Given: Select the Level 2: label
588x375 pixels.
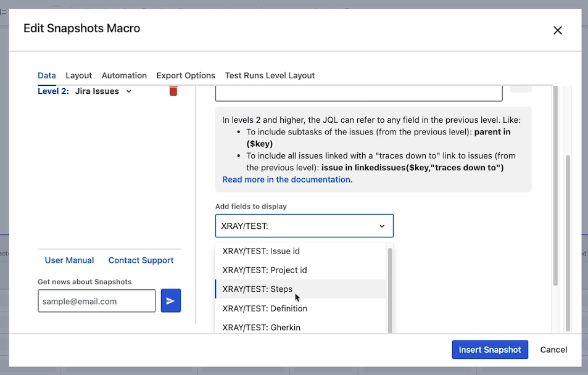Looking at the screenshot, I should coord(53,91).
